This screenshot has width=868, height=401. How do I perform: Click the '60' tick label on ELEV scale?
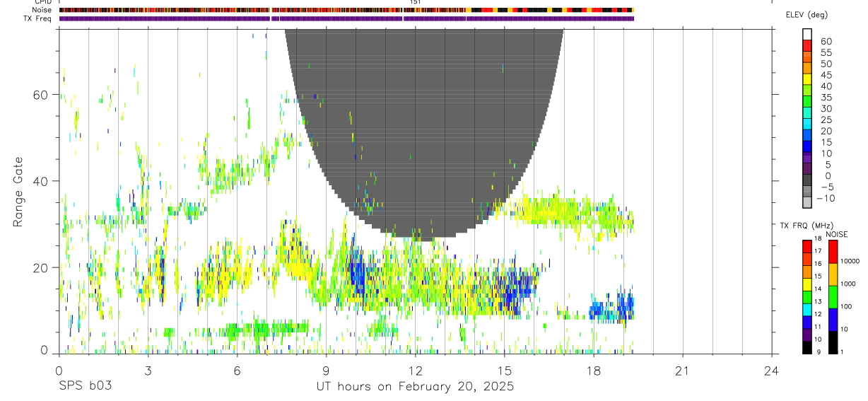coord(826,41)
